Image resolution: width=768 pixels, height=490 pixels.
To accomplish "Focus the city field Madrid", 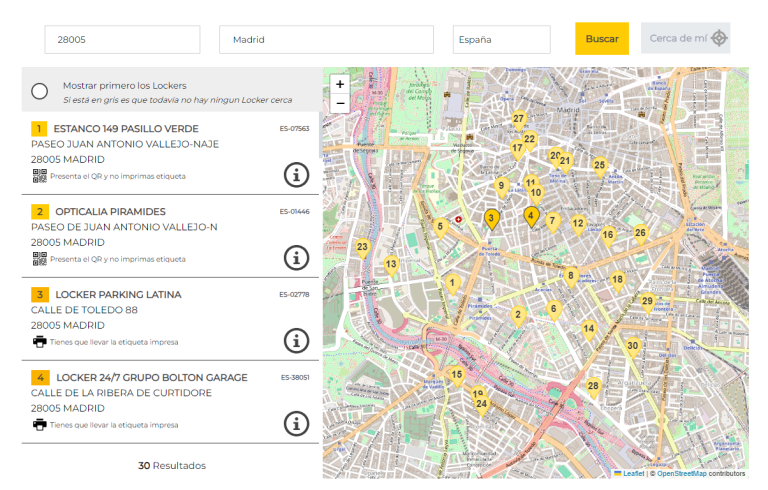I will [326, 40].
